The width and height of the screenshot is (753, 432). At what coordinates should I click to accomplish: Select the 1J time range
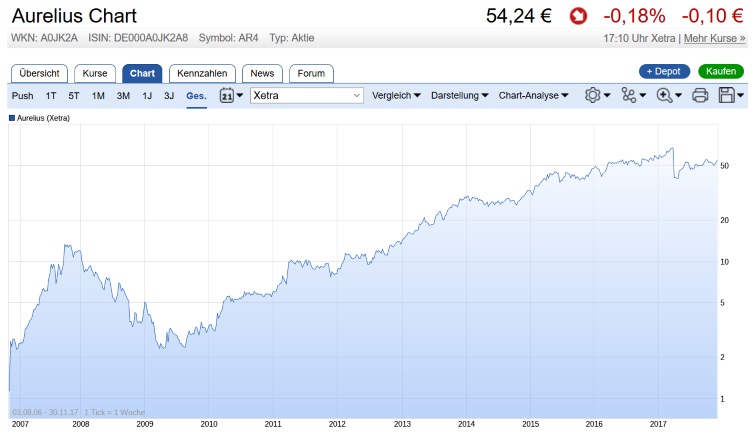tap(147, 96)
